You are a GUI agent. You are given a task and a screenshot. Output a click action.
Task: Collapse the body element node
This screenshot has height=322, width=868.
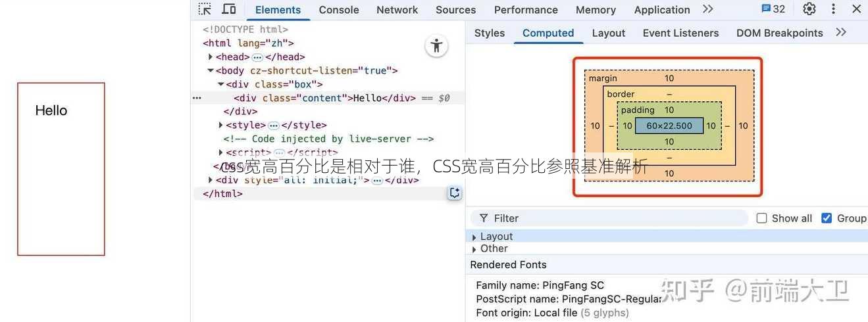coord(211,70)
